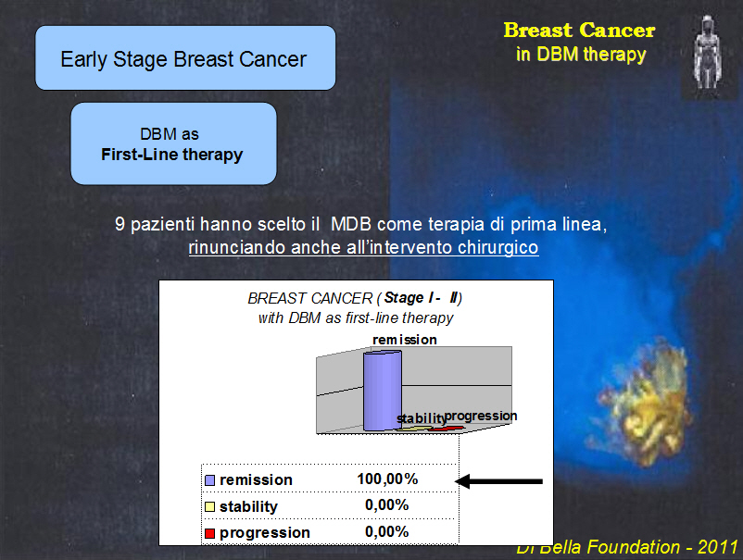Click the yellow stability legend swatch
This screenshot has height=560, width=743.
209,507
